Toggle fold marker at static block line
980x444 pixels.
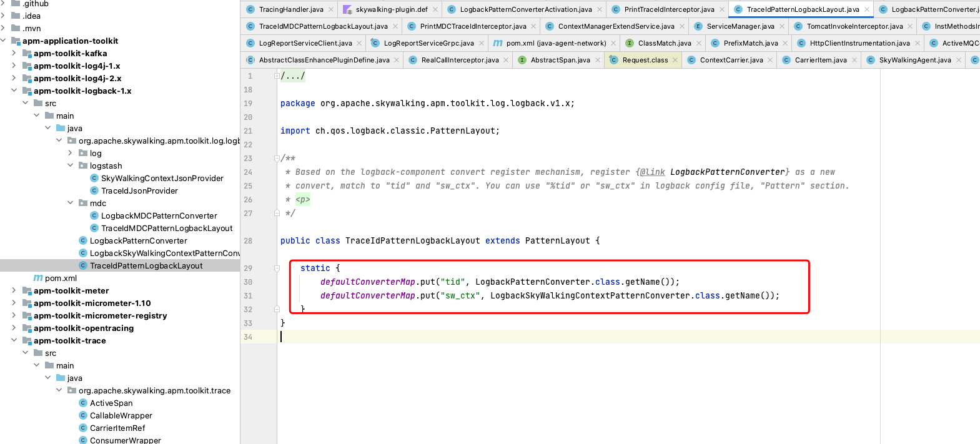pyautogui.click(x=277, y=269)
